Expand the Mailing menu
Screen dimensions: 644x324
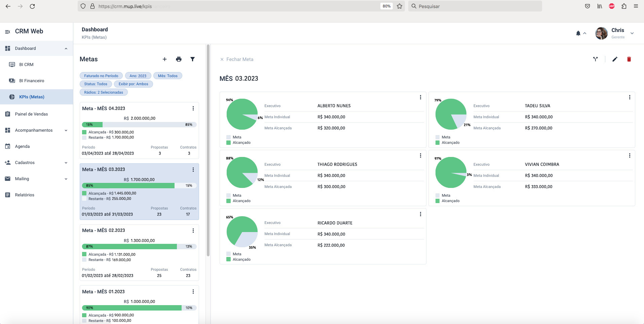[66, 179]
